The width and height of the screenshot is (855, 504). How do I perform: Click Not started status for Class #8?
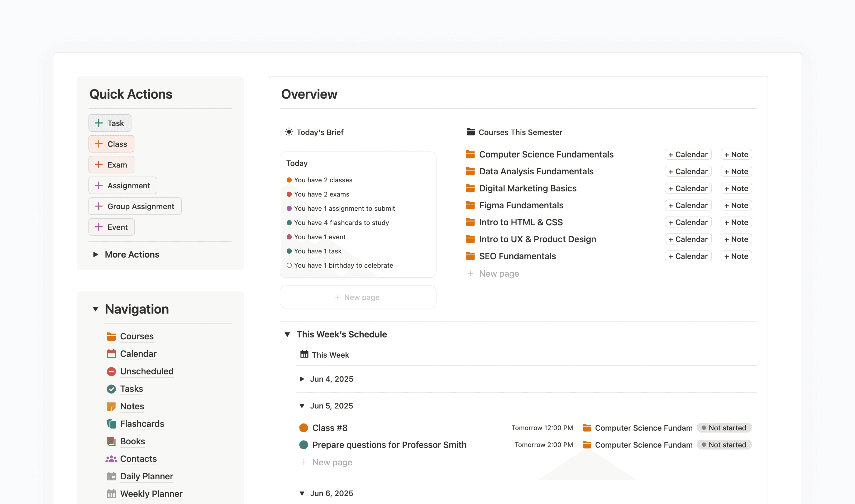click(x=725, y=428)
